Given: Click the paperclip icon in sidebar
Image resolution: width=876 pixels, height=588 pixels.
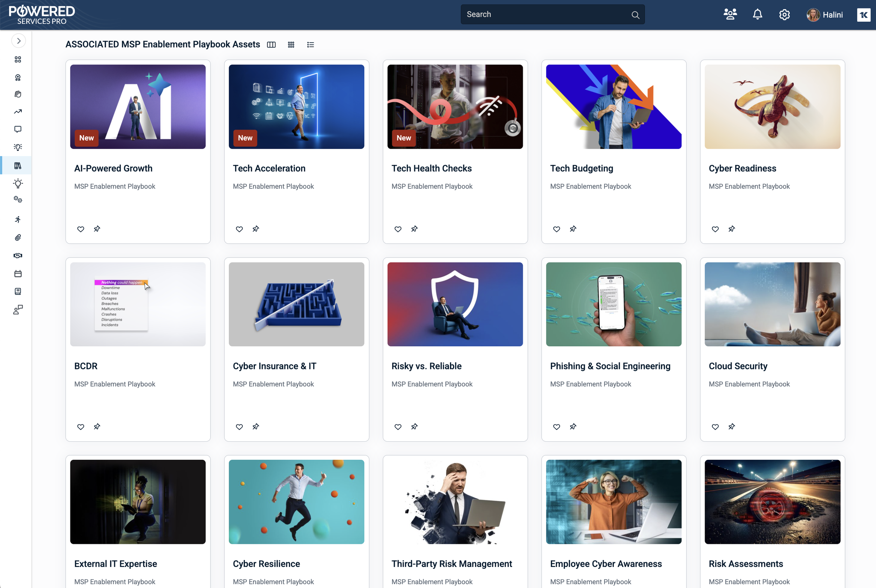Looking at the screenshot, I should pyautogui.click(x=18, y=238).
